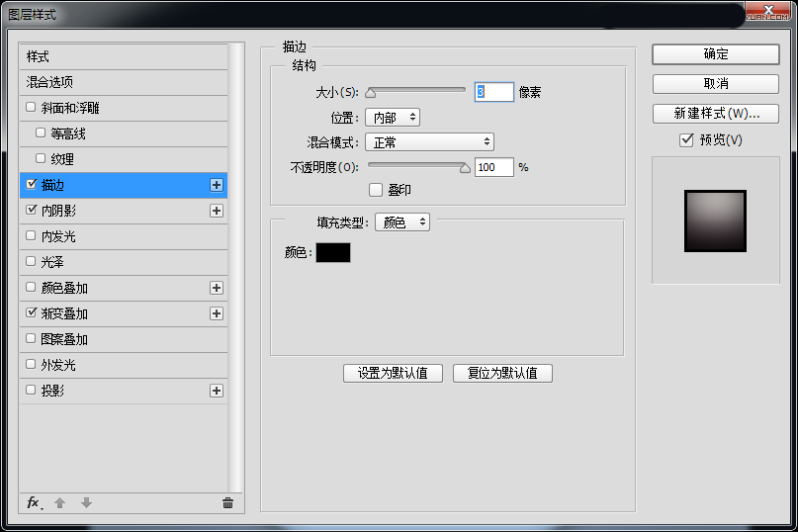Click the plus icon beside 投影

(217, 391)
